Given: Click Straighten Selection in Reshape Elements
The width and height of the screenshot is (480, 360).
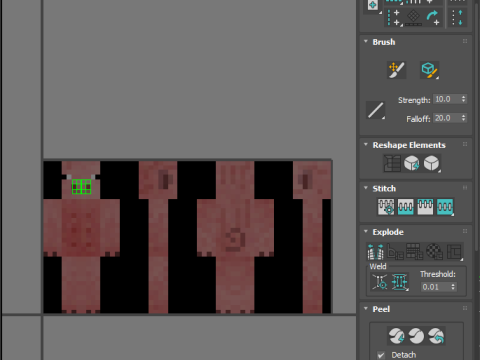Looking at the screenshot, I should pyautogui.click(x=392, y=163).
